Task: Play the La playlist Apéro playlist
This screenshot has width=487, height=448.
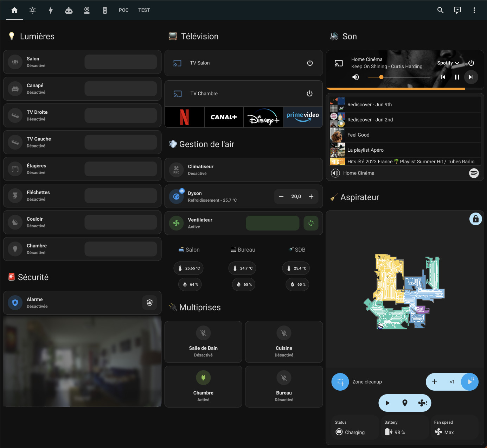Action: pos(405,150)
